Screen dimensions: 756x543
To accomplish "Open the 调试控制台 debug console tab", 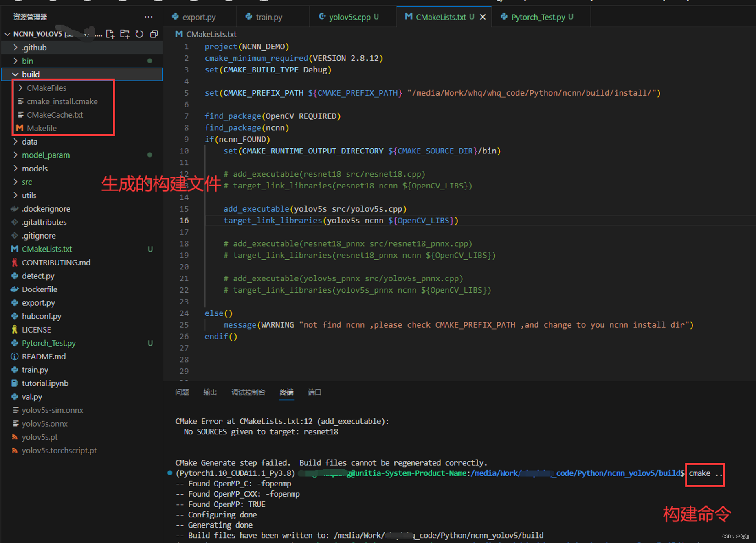I will pyautogui.click(x=248, y=392).
